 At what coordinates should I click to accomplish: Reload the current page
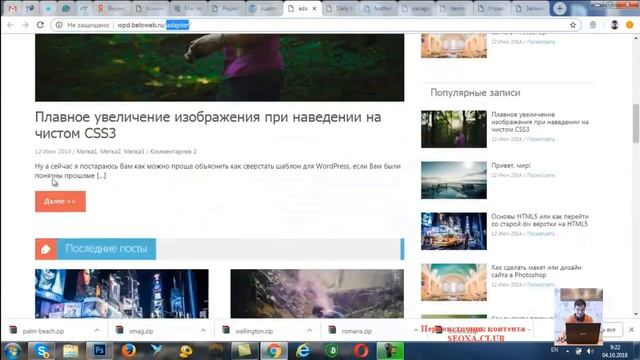(x=40, y=25)
